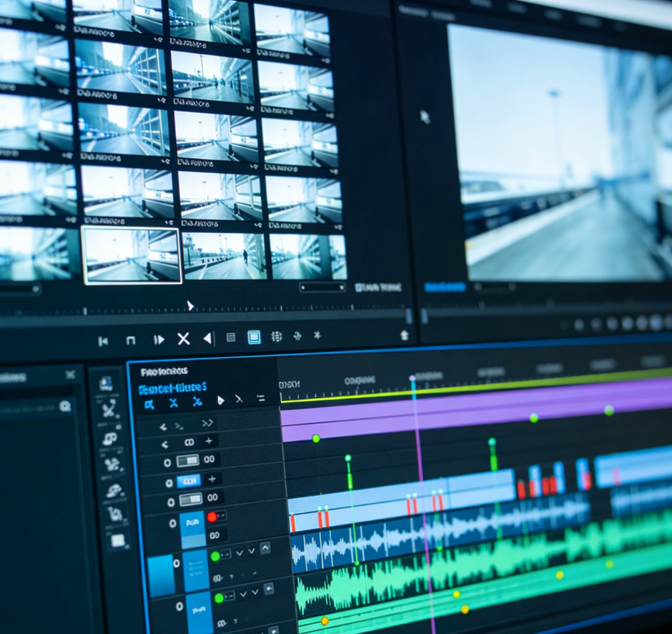Click the bottom square icon in tool strip
672x634 pixels.
coord(117,540)
